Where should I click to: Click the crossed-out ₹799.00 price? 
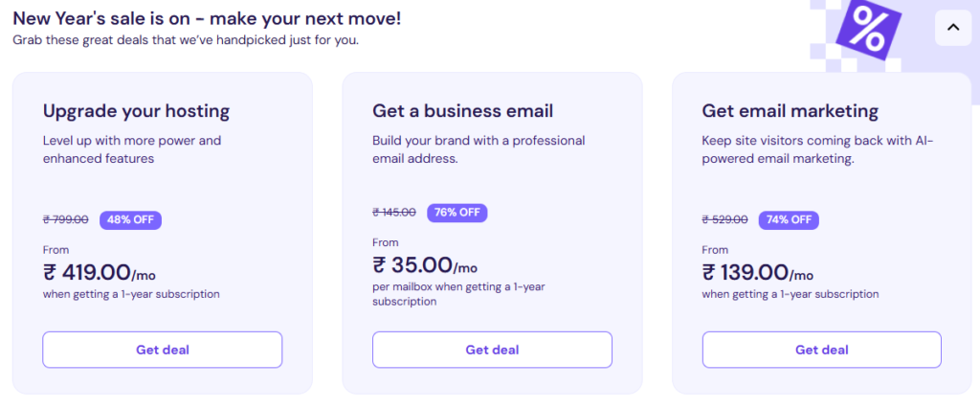pos(66,219)
